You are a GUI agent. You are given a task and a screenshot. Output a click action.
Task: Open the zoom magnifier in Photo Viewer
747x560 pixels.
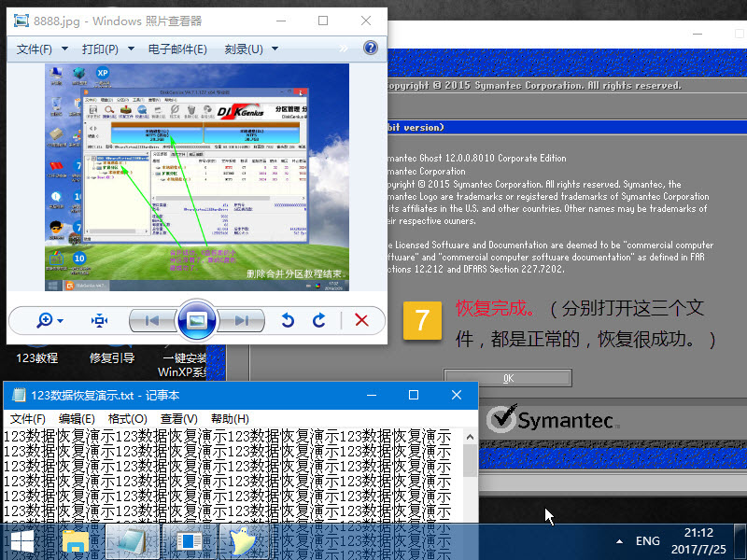[45, 321]
